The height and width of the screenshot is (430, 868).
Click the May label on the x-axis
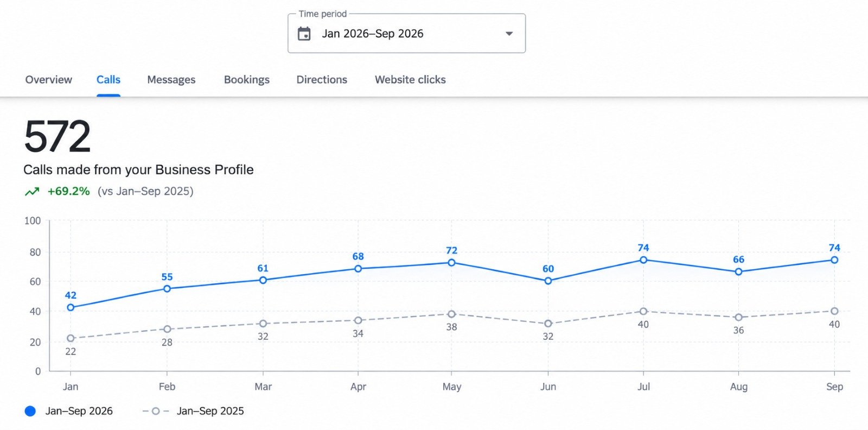(x=452, y=387)
